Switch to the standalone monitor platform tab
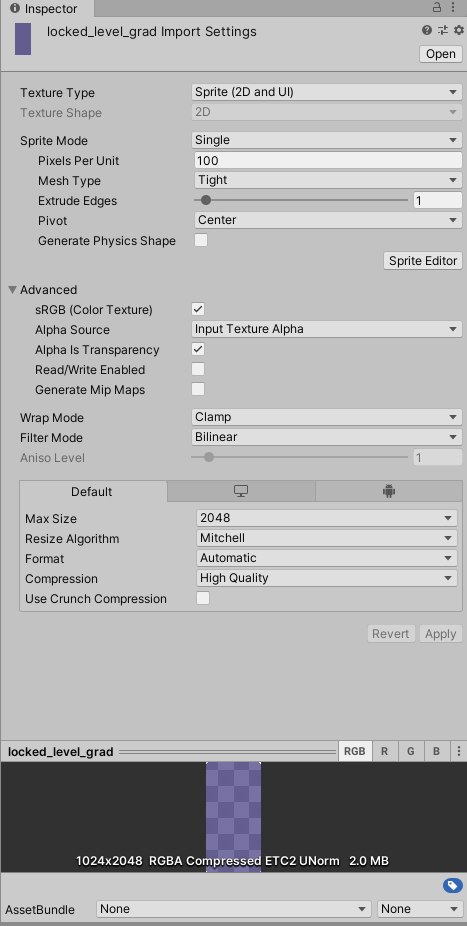The image size is (467, 926). tap(241, 491)
